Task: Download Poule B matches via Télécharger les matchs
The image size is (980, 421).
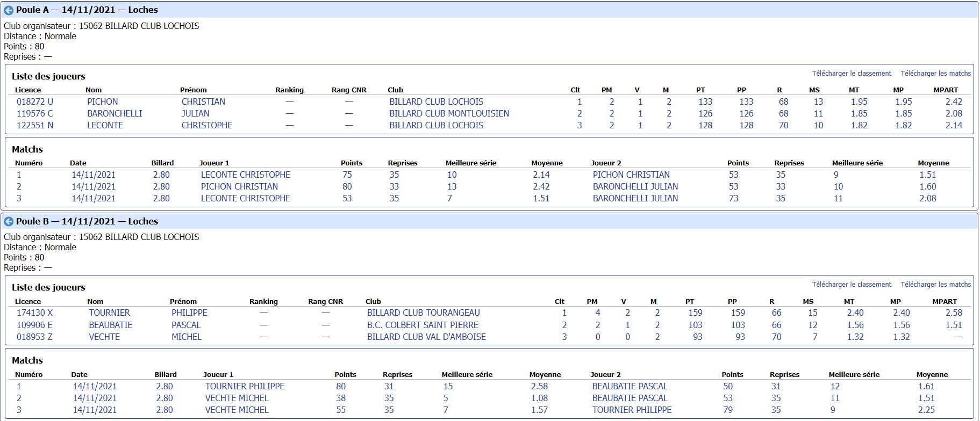Action: point(936,285)
